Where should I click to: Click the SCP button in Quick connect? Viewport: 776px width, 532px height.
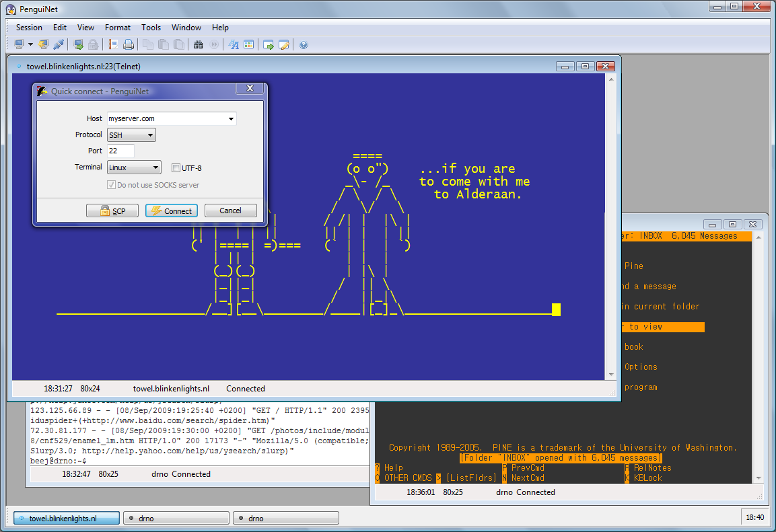coord(112,211)
